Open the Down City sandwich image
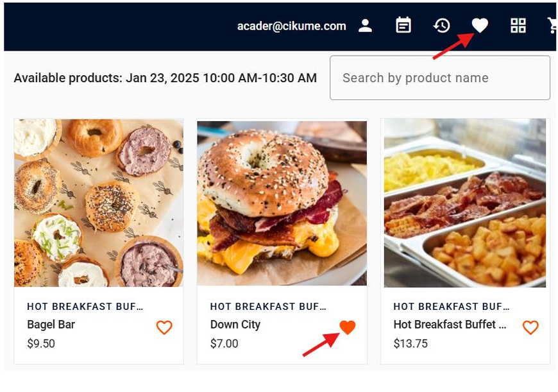The height and width of the screenshot is (392, 558). point(282,203)
